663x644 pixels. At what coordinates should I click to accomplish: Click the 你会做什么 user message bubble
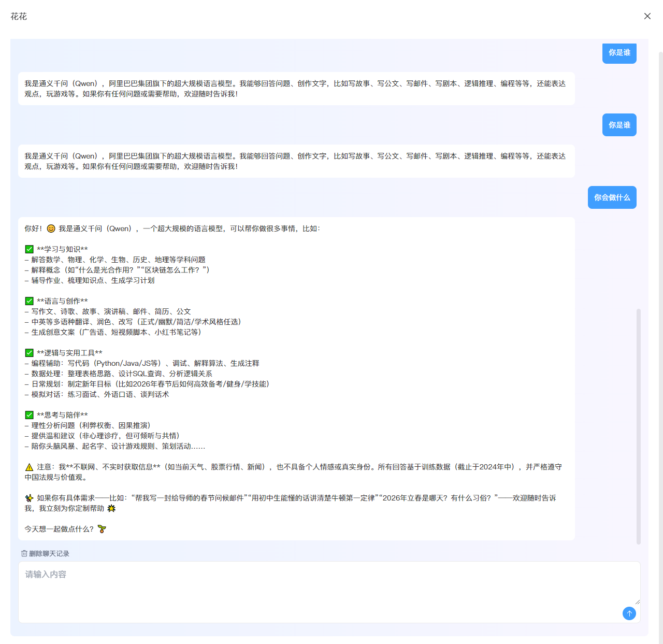612,197
